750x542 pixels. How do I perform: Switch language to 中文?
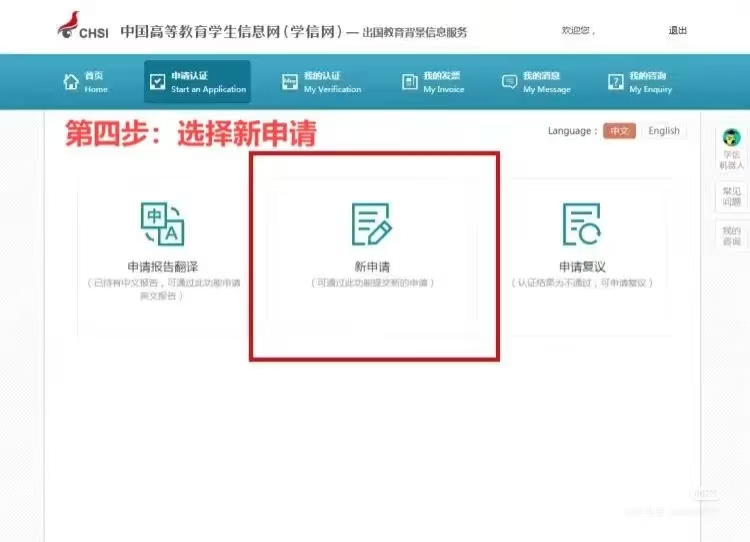pos(618,131)
